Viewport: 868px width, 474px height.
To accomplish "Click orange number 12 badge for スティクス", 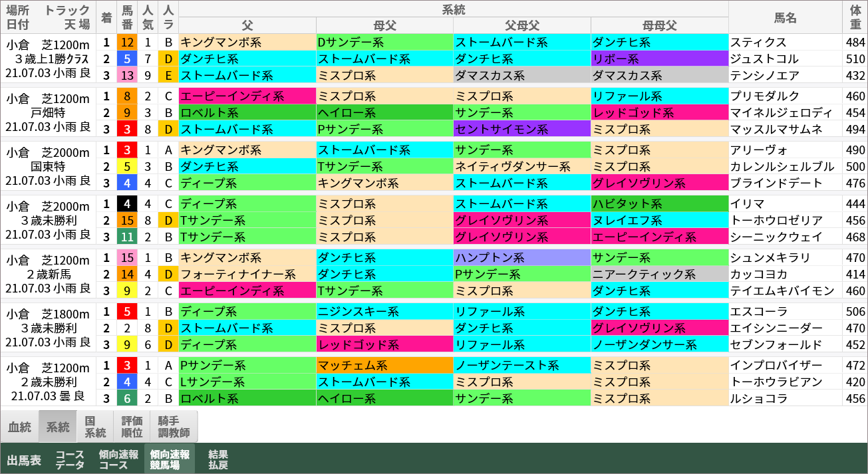I will pyautogui.click(x=128, y=42).
